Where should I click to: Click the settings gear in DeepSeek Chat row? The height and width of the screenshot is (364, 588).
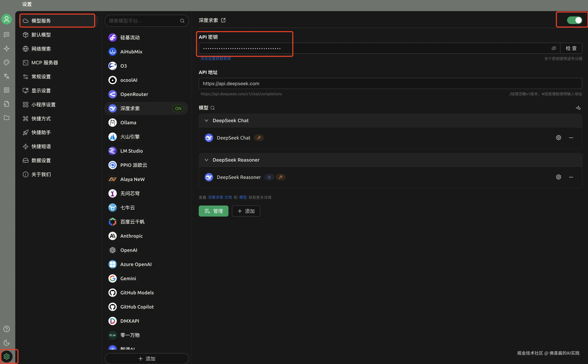pos(558,138)
